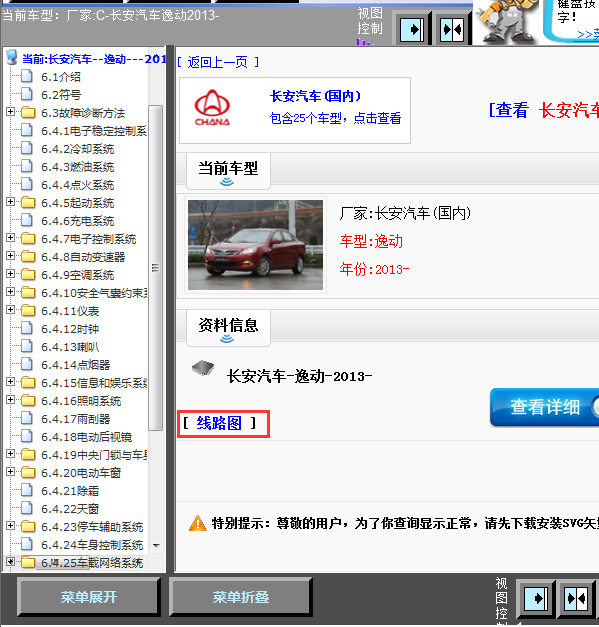
Task: Open the 线路图 link
Action: click(219, 423)
